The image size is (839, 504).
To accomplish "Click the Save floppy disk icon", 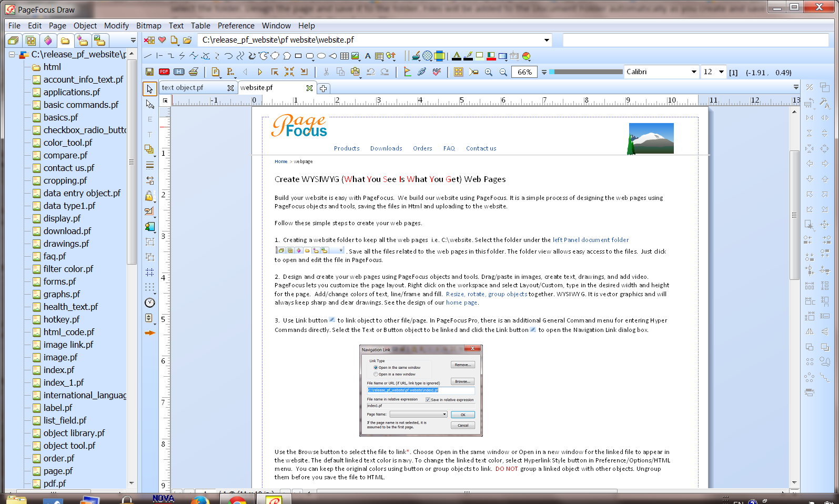I will pos(149,72).
